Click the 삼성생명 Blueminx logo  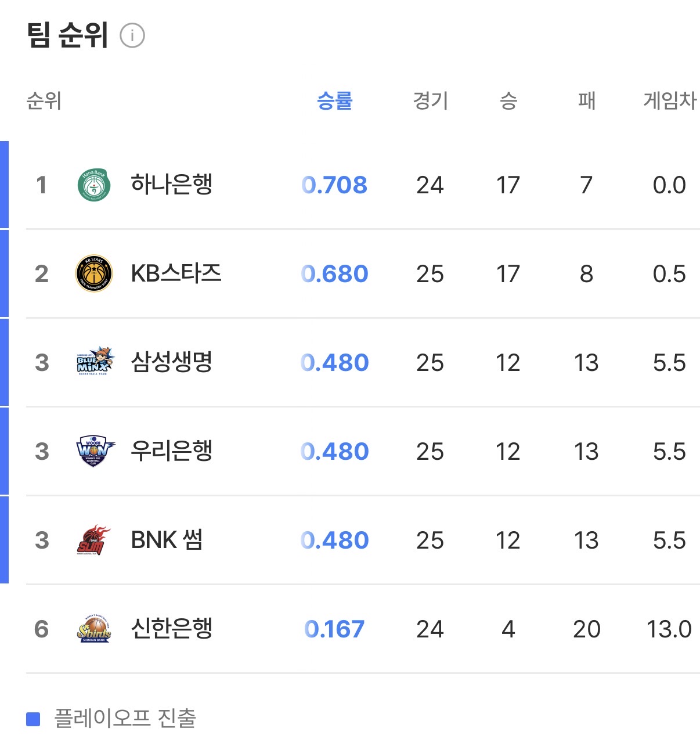click(x=95, y=363)
